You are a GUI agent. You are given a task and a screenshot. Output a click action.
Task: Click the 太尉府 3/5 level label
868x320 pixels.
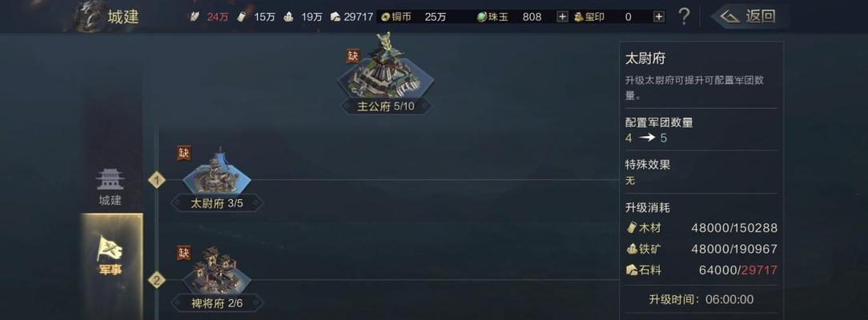pos(217,203)
